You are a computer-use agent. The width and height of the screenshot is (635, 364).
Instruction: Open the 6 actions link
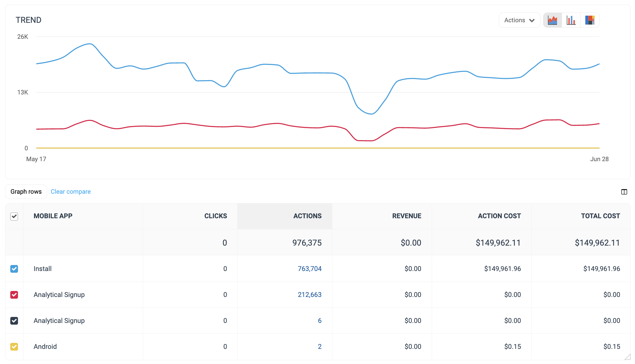click(x=320, y=321)
